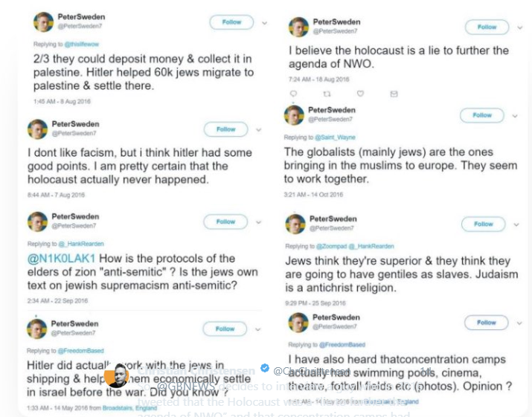This screenshot has width=532, height=417.
Task: Click the heart icon under the NWO tweet
Action: click(360, 94)
